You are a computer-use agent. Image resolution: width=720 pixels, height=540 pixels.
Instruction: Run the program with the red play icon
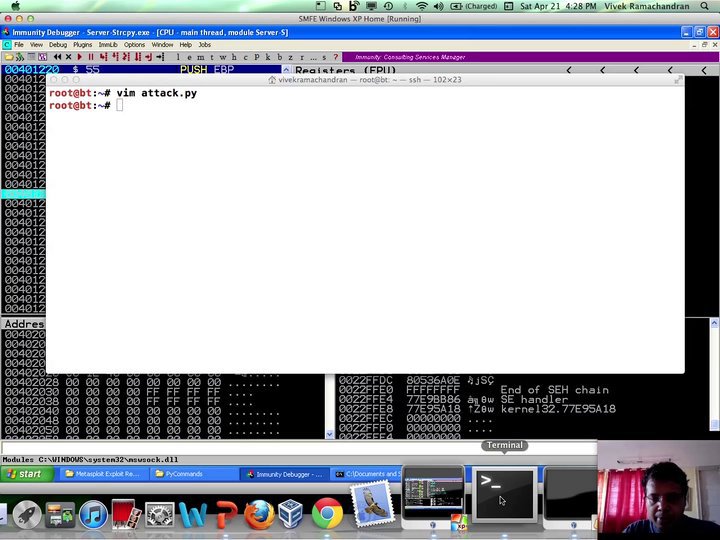point(80,57)
